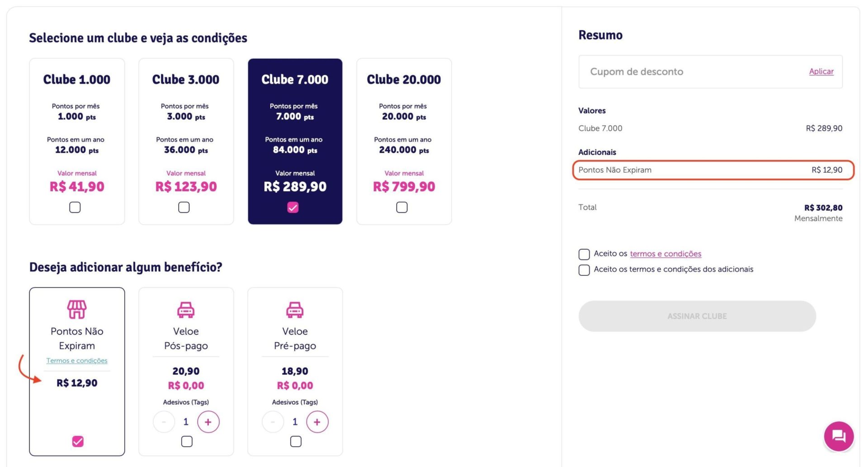Click the Pontos Não Expiram store icon
This screenshot has height=467, width=868.
[x=77, y=310]
